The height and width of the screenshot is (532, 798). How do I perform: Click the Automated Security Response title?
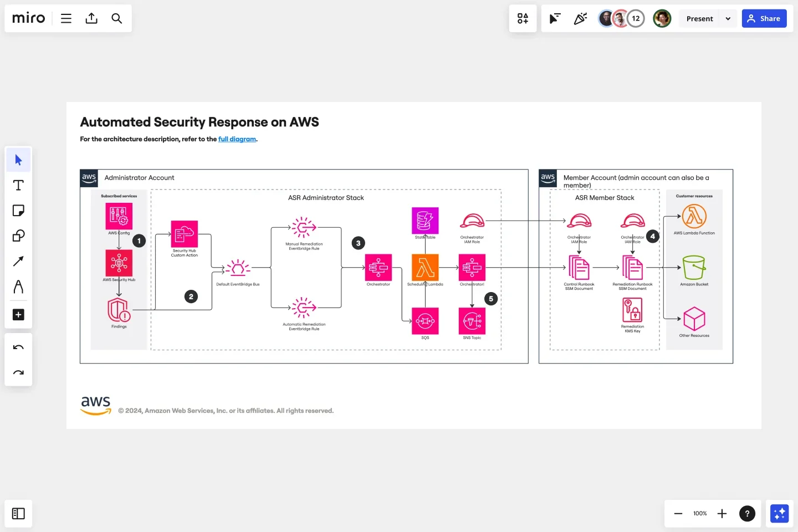[x=199, y=122]
